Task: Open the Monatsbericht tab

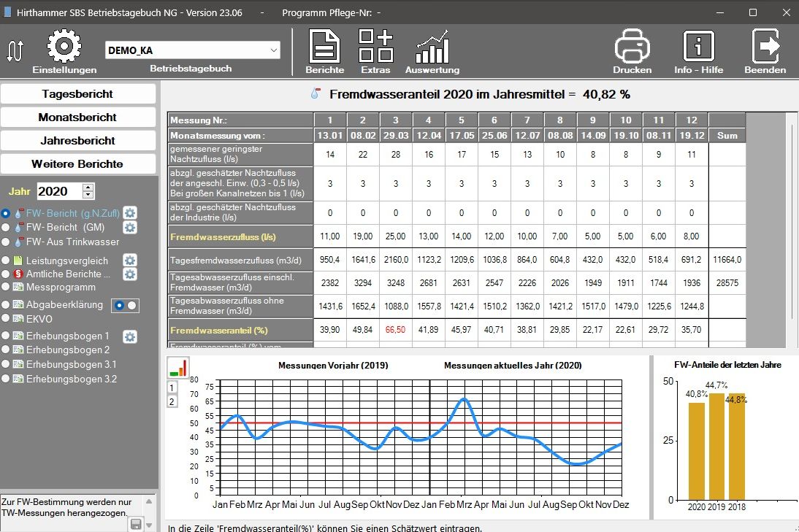Action: pyautogui.click(x=77, y=117)
